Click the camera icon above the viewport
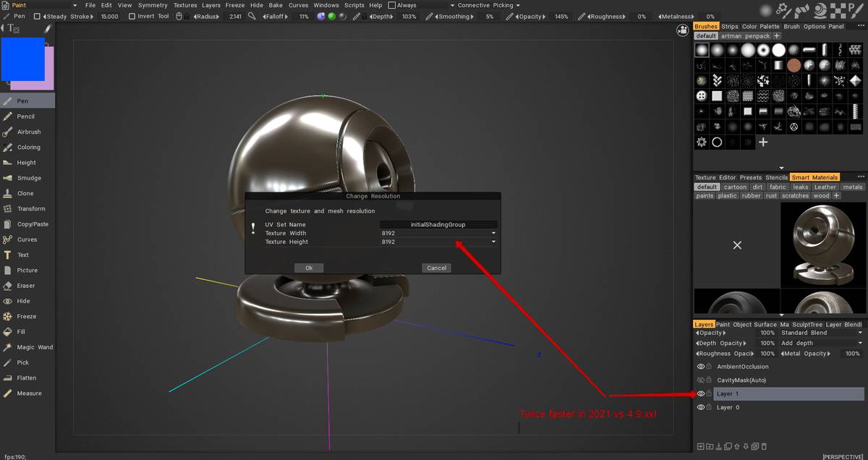 coord(682,30)
